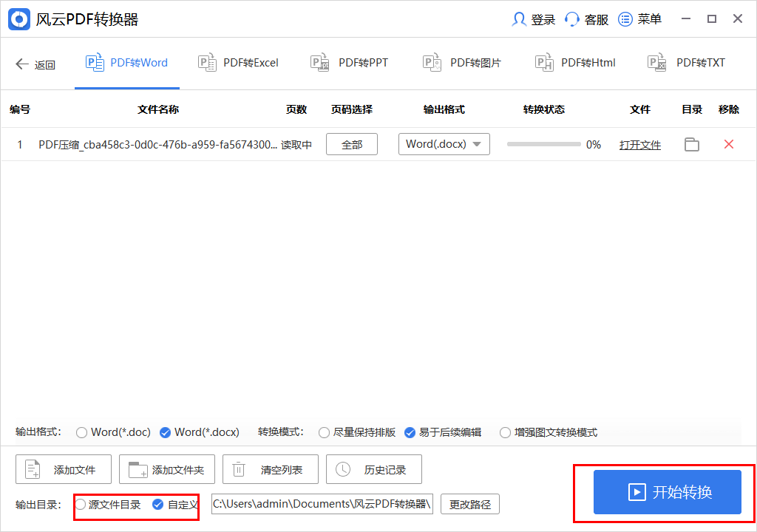The height and width of the screenshot is (532, 757).
Task: Click the 风云PDF转换器 app logo
Action: pos(19,19)
